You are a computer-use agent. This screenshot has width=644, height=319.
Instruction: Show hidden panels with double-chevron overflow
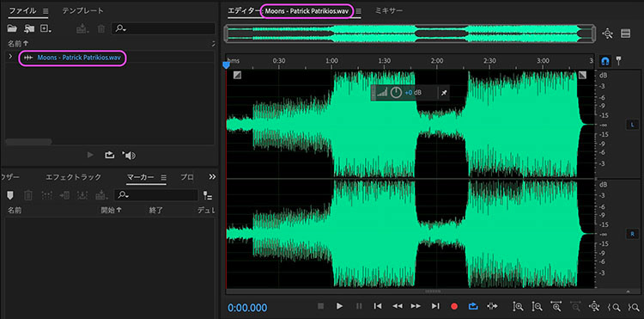[212, 177]
